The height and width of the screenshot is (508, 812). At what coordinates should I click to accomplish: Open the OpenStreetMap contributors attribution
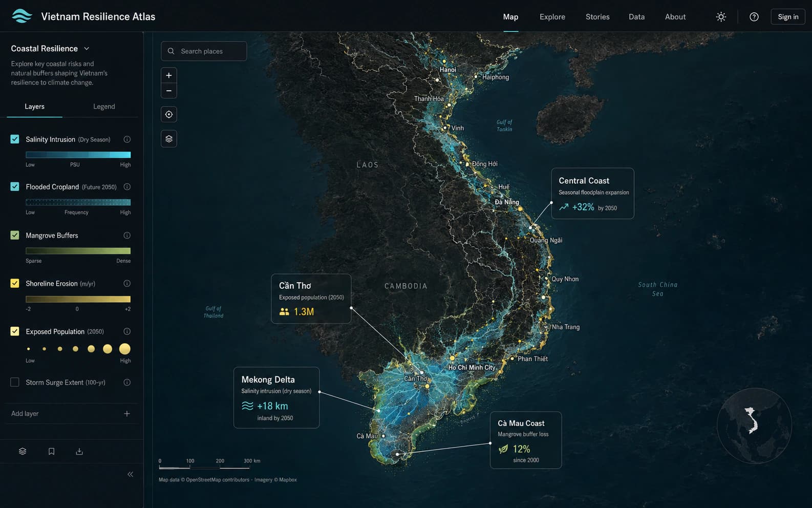point(218,480)
